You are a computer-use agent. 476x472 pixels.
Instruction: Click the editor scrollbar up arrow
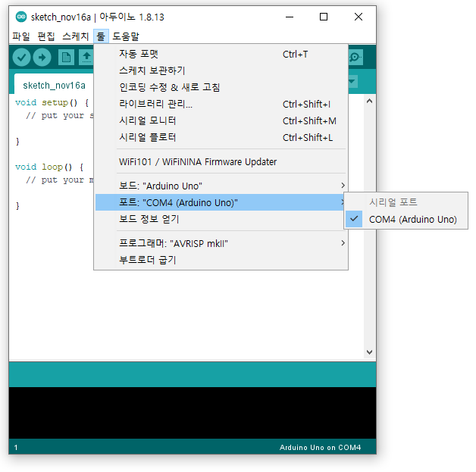[x=369, y=101]
